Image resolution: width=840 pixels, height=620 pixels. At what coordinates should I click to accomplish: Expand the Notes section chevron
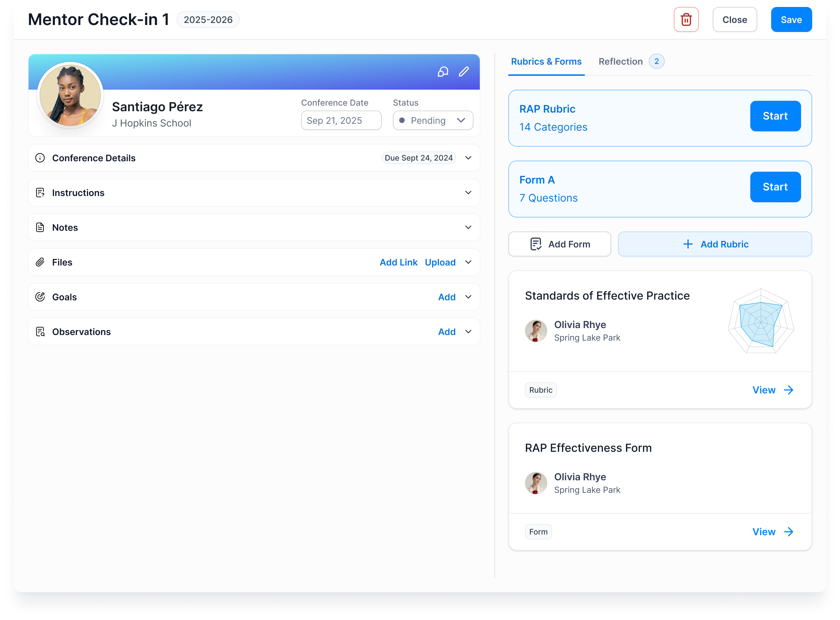click(x=468, y=227)
